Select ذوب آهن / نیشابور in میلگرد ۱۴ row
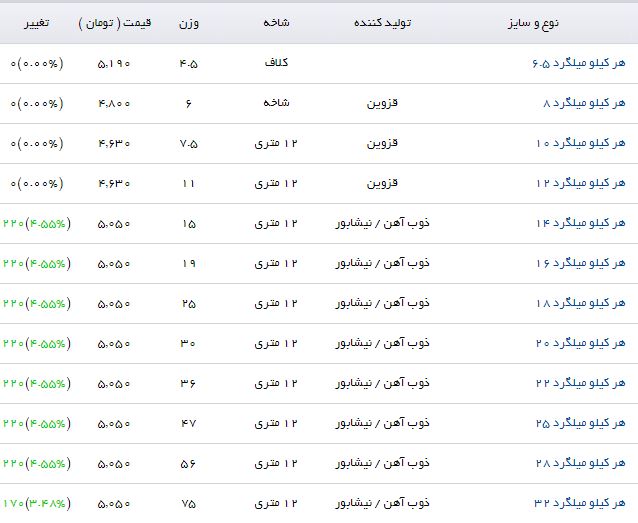Image resolution: width=638 pixels, height=523 pixels. point(382,223)
